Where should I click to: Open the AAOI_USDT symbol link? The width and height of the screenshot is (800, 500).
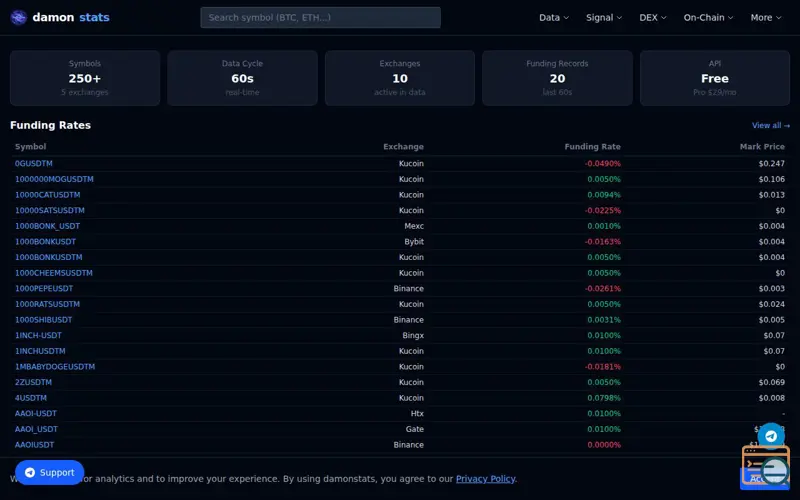click(x=36, y=429)
